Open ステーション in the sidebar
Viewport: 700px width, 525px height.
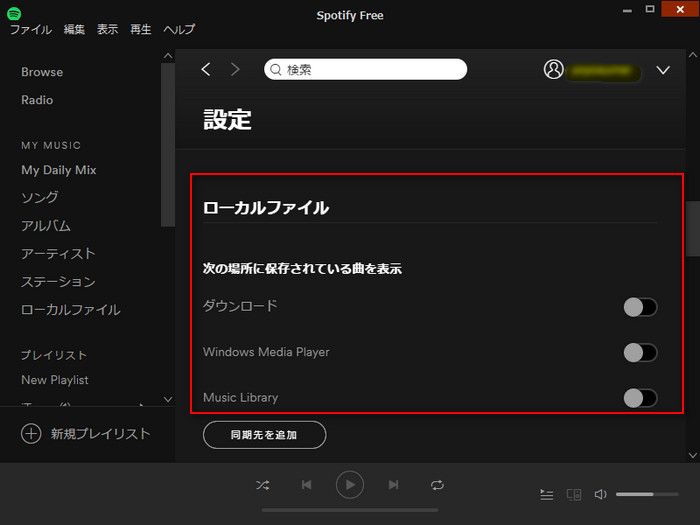tap(58, 282)
